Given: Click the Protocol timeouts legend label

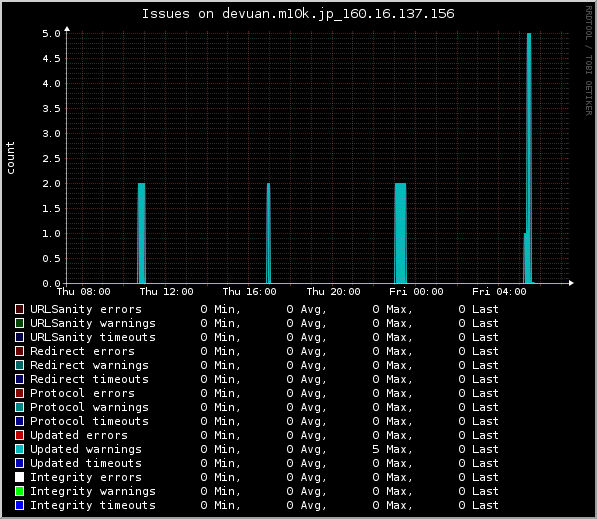Looking at the screenshot, I should click(89, 421).
